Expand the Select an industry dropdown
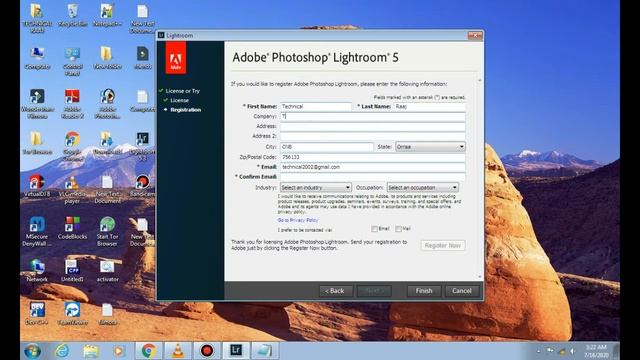 [316, 187]
